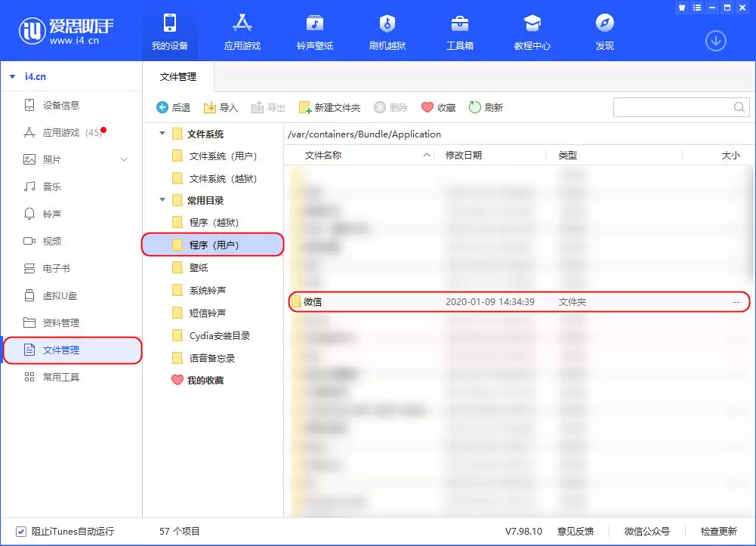Open the list menu icon in title bar
Screen dimensions: 756x546
click(x=696, y=8)
